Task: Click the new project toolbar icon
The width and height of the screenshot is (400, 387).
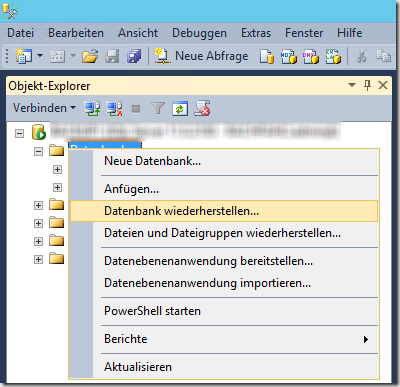Action: [24, 56]
